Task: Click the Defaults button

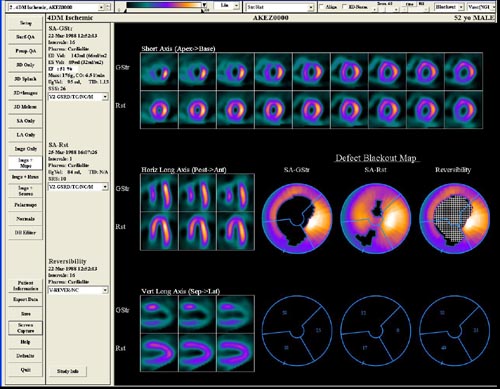Action: pos(26,356)
